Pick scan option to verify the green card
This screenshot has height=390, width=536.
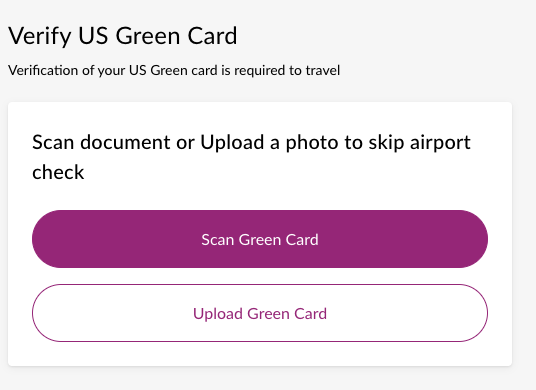click(x=260, y=239)
